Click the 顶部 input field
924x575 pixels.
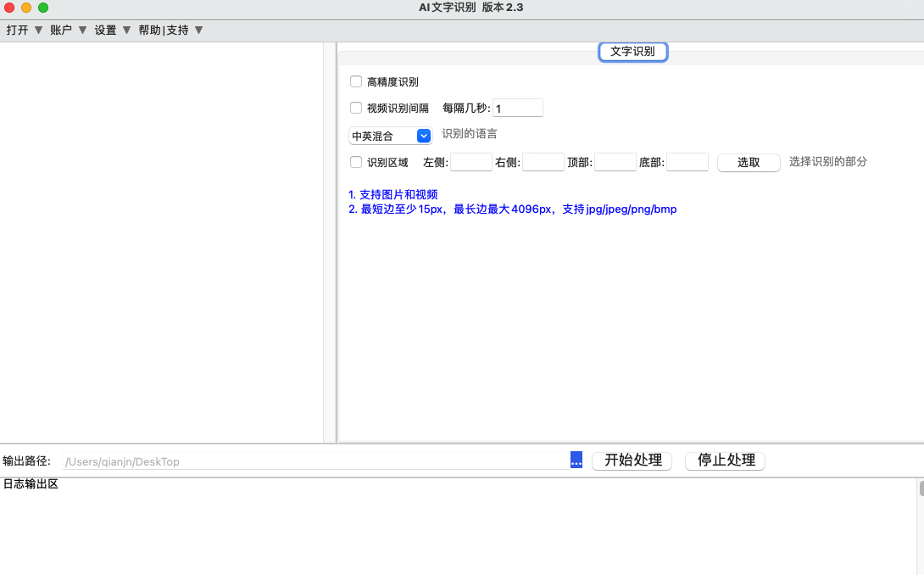(615, 162)
